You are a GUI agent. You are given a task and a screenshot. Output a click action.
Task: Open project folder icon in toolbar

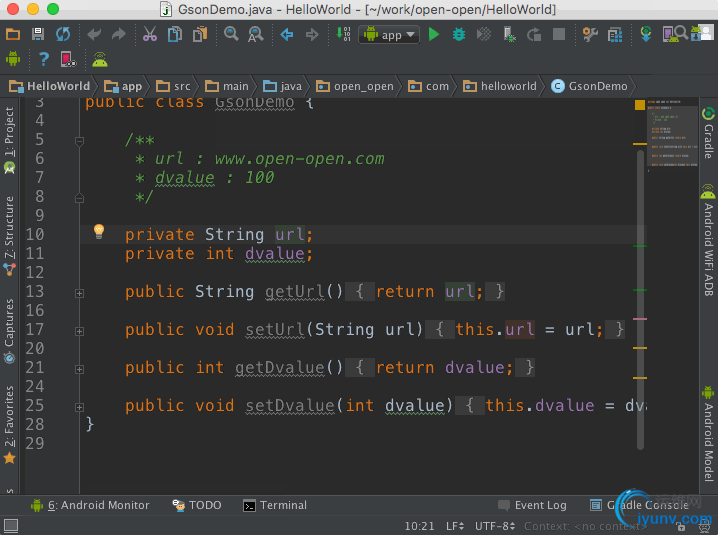[x=13, y=34]
